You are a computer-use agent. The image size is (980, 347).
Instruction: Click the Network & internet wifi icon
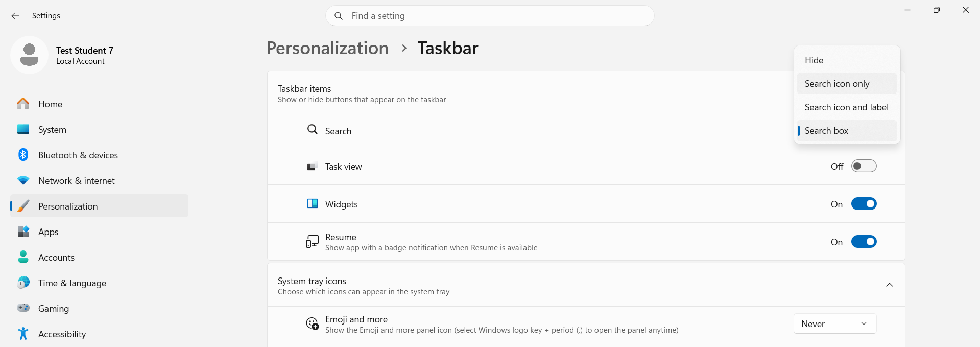(x=23, y=180)
